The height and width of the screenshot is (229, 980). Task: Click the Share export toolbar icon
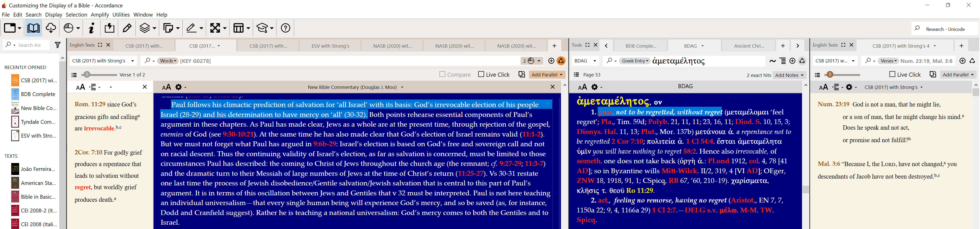pyautogui.click(x=110, y=28)
